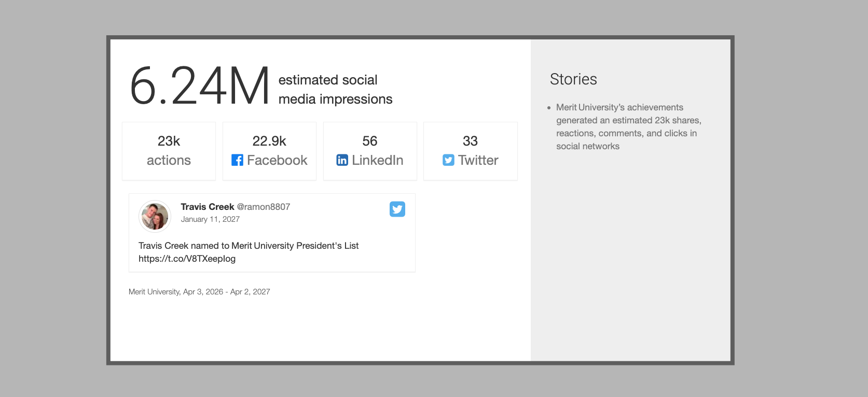Click the Facebook label text
Viewport: 868px width, 397px height.
click(277, 160)
